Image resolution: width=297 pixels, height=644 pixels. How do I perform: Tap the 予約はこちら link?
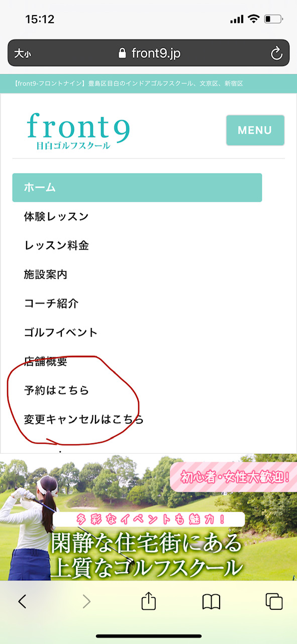click(56, 390)
